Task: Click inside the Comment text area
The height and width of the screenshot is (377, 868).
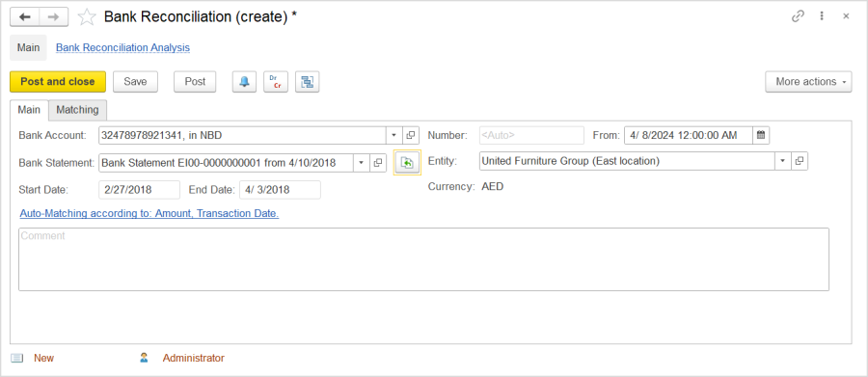Action: 423,259
